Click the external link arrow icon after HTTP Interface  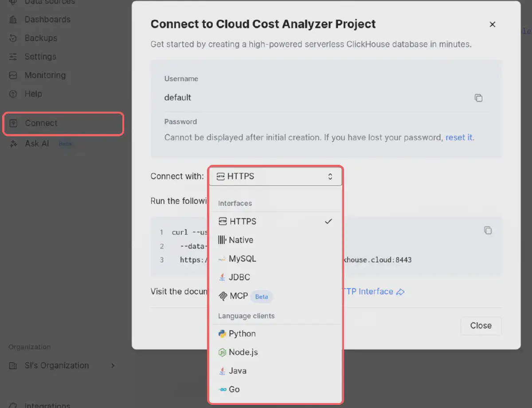pyautogui.click(x=400, y=291)
